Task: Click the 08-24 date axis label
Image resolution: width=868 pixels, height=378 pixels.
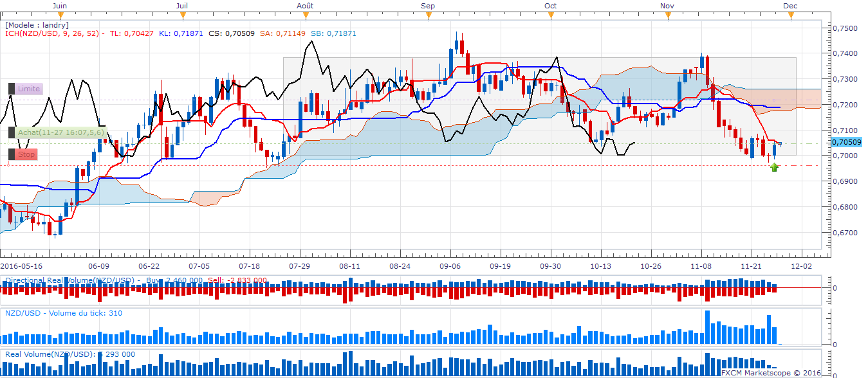Action: pos(400,266)
